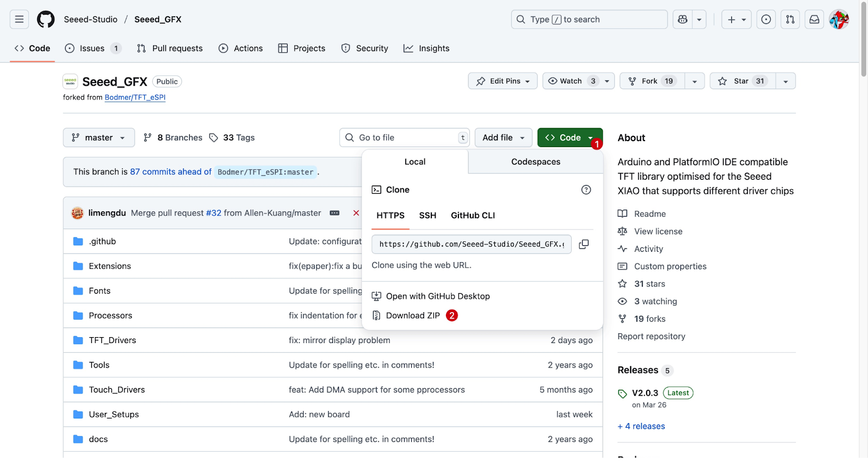Image resolution: width=868 pixels, height=469 pixels.
Task: Click the Go to file search field
Action: click(404, 138)
